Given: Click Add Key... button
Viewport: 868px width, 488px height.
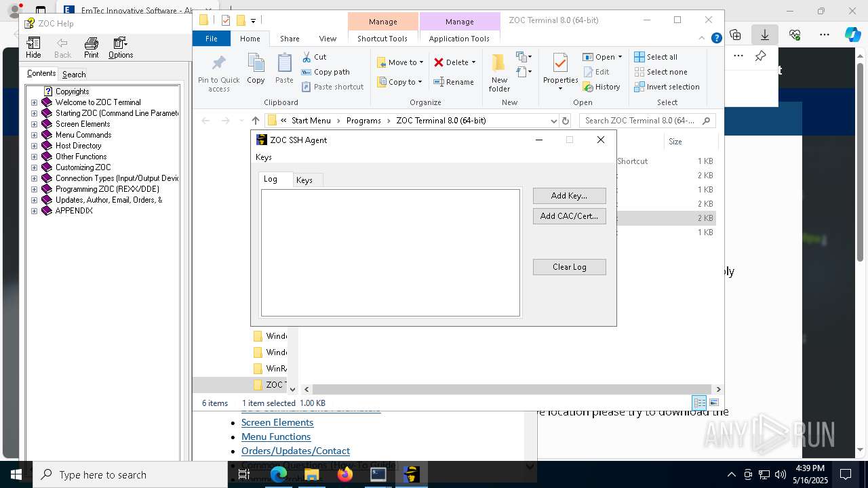Looking at the screenshot, I should (569, 196).
